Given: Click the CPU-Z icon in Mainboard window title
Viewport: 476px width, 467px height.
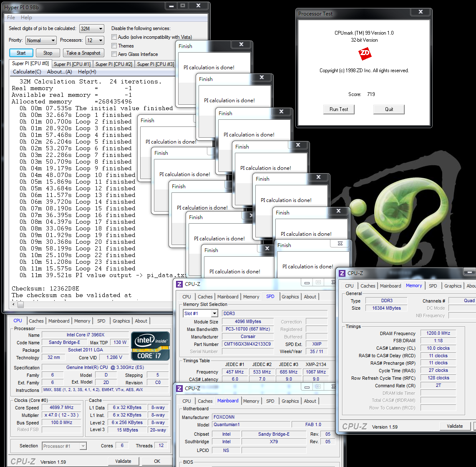Looking at the screenshot, I should click(x=179, y=389).
